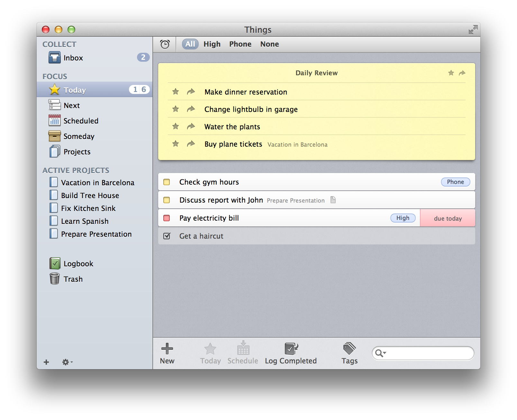Check the Check gym hours checkbox
The image size is (517, 420).
(167, 182)
